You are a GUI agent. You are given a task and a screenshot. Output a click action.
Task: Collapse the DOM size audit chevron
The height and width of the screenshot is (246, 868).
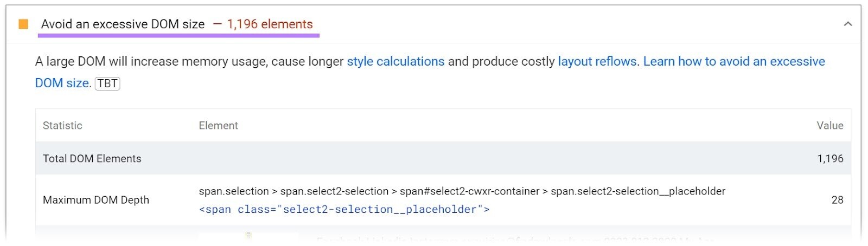847,24
